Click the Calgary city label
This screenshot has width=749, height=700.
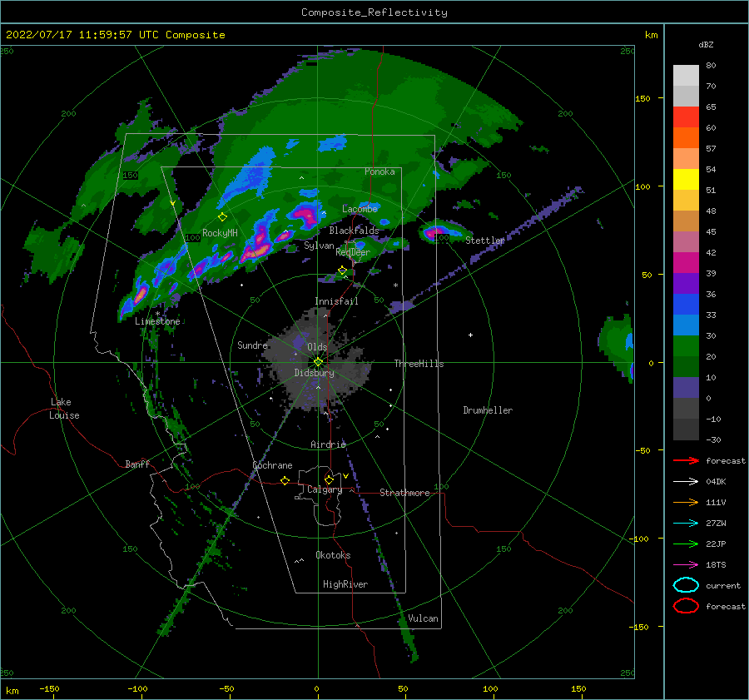tap(325, 489)
